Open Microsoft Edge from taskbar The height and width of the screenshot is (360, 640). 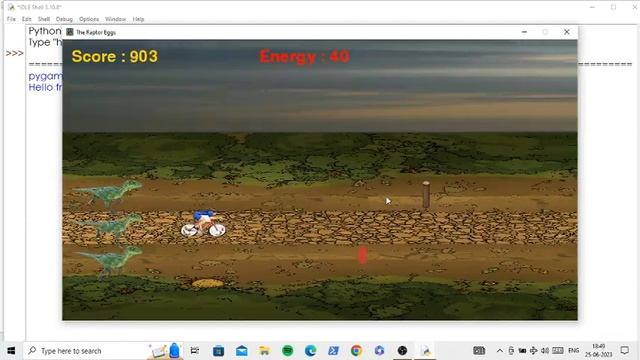click(x=311, y=351)
